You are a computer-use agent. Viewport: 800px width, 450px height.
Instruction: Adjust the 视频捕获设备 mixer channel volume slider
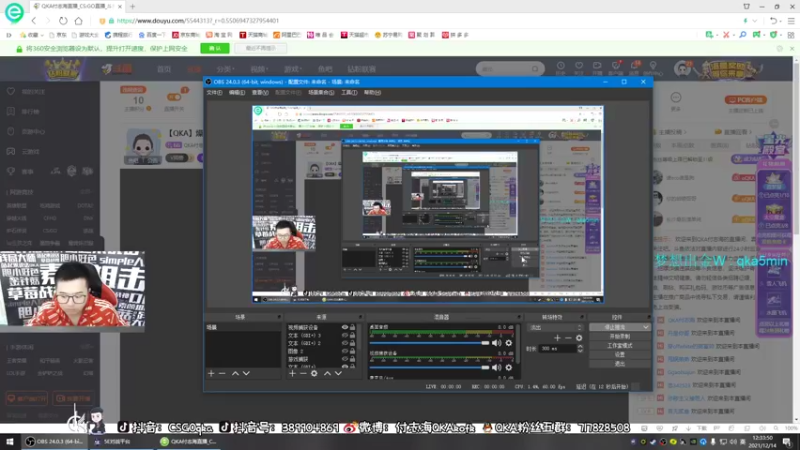[429, 367]
